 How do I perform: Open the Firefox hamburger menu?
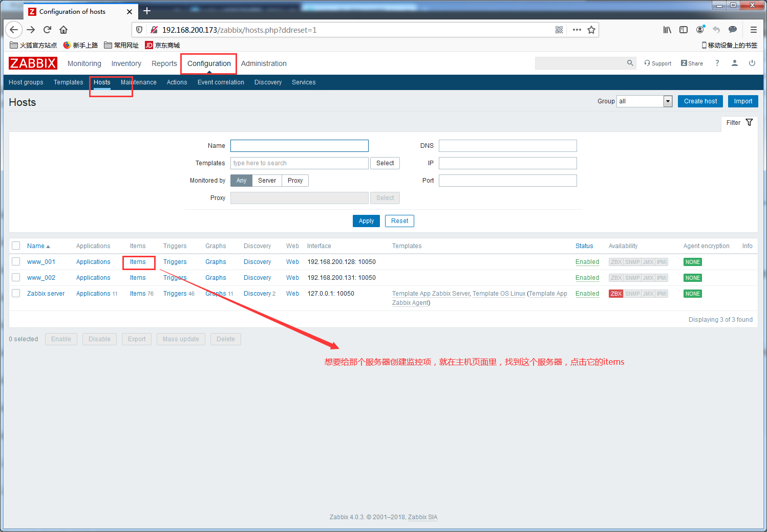[753, 30]
